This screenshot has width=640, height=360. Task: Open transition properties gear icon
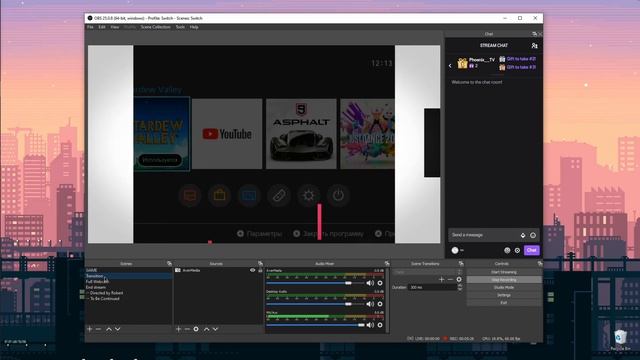(459, 280)
